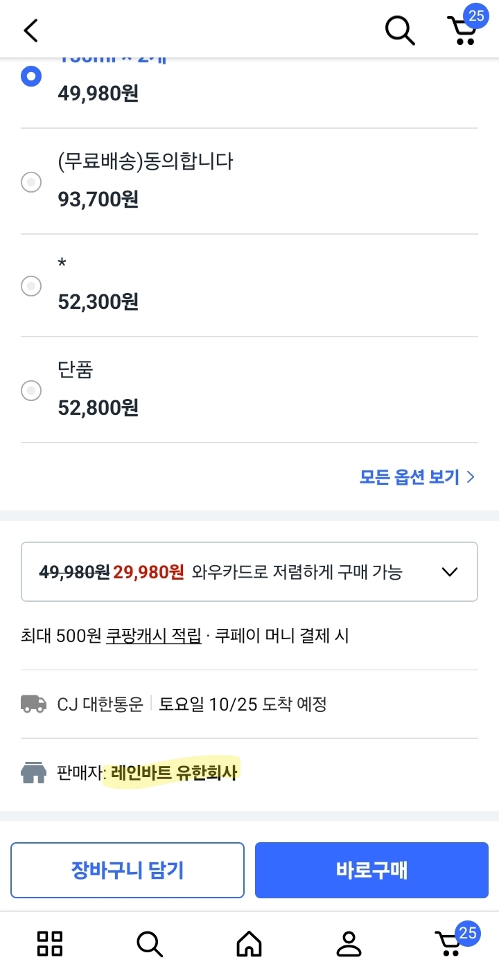Open the 쿠팡캐시 적립 link

coord(153,636)
